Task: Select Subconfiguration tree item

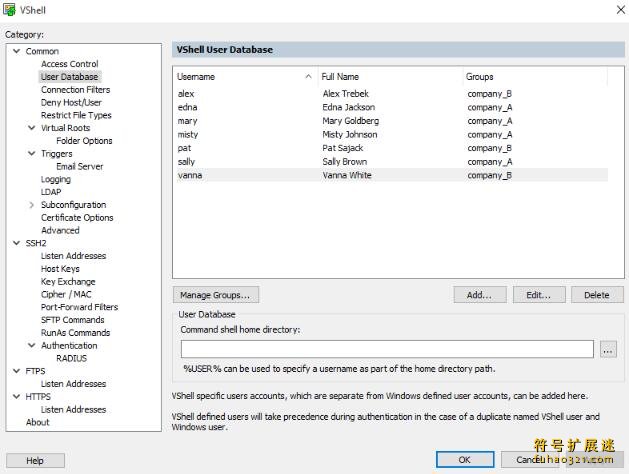Action: click(73, 205)
